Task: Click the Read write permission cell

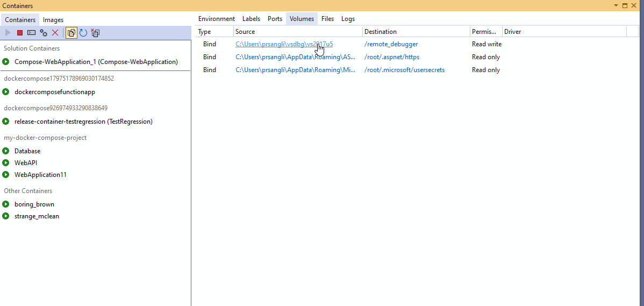Action: tap(486, 44)
